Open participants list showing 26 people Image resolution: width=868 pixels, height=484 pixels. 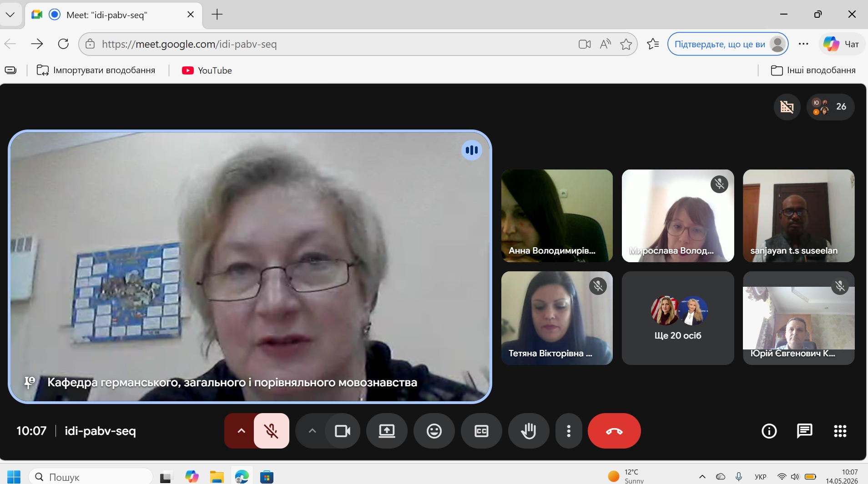click(831, 107)
